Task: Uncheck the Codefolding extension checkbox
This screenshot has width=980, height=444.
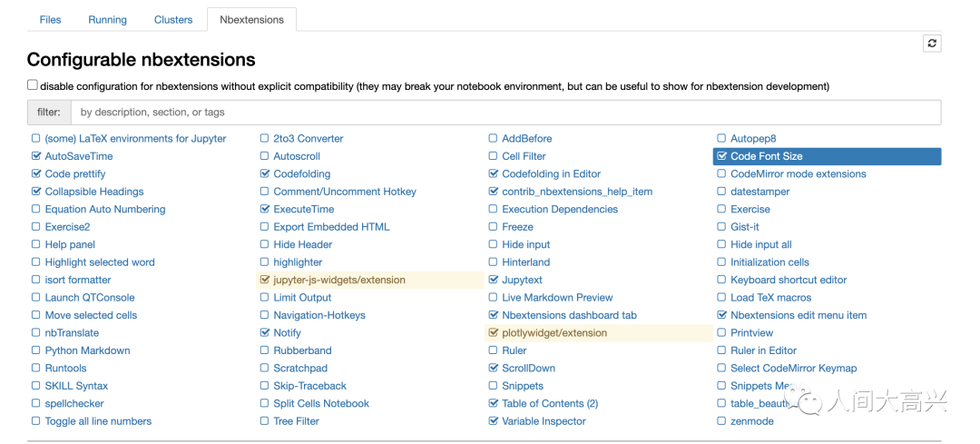Action: pyautogui.click(x=265, y=174)
